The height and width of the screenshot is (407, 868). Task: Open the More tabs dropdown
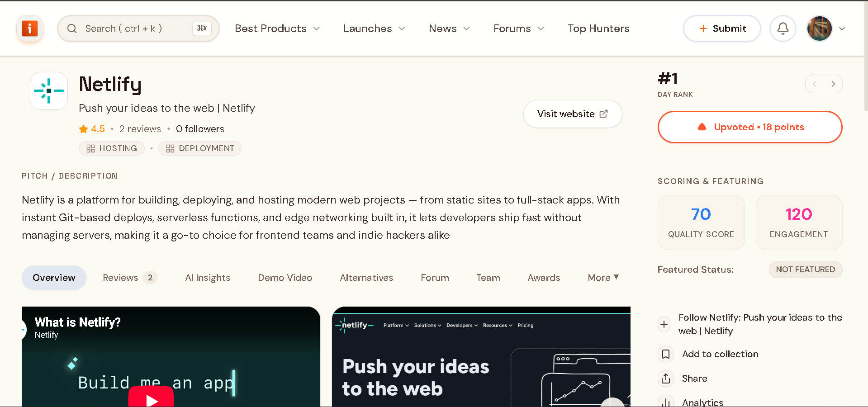click(603, 278)
